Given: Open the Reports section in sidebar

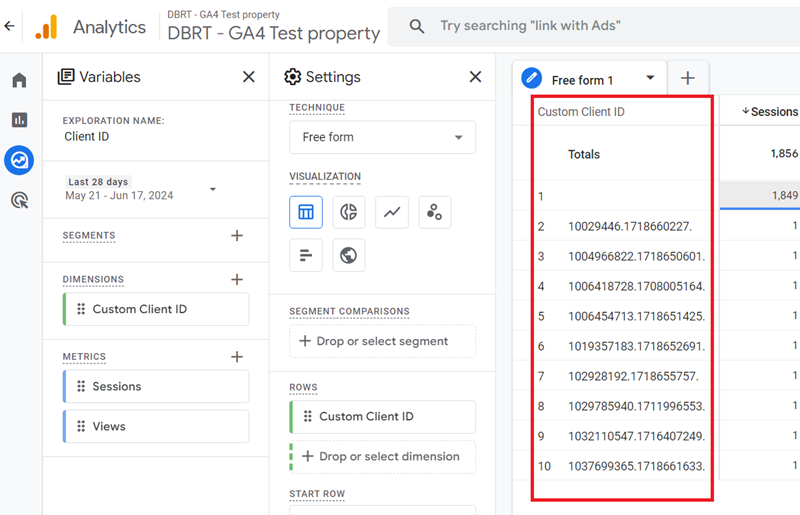Looking at the screenshot, I should pyautogui.click(x=19, y=120).
